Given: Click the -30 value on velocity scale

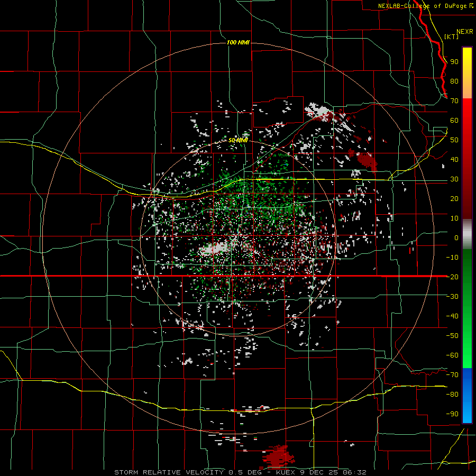Looking at the screenshot, I should pos(452,297).
